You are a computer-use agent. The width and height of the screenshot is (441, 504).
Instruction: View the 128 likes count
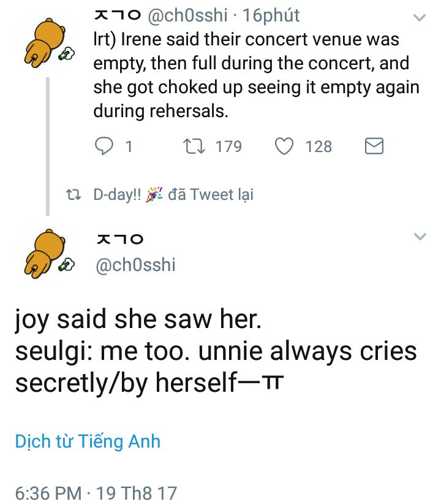point(318,147)
